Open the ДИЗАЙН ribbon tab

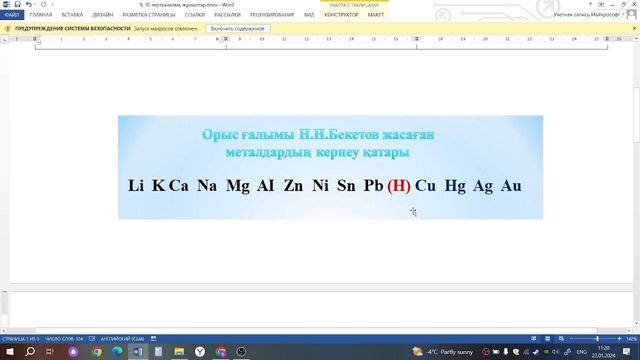click(102, 15)
